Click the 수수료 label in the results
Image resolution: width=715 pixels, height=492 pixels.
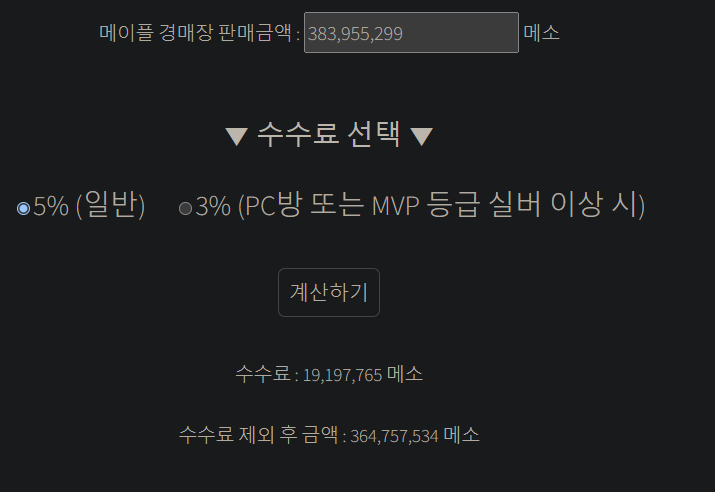(263, 373)
